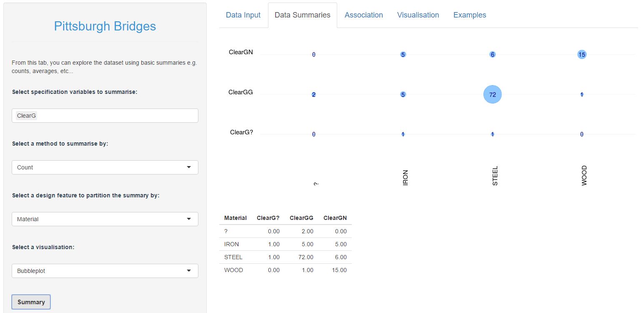Expand the Count method dropdown
644x313 pixels.
pos(105,167)
